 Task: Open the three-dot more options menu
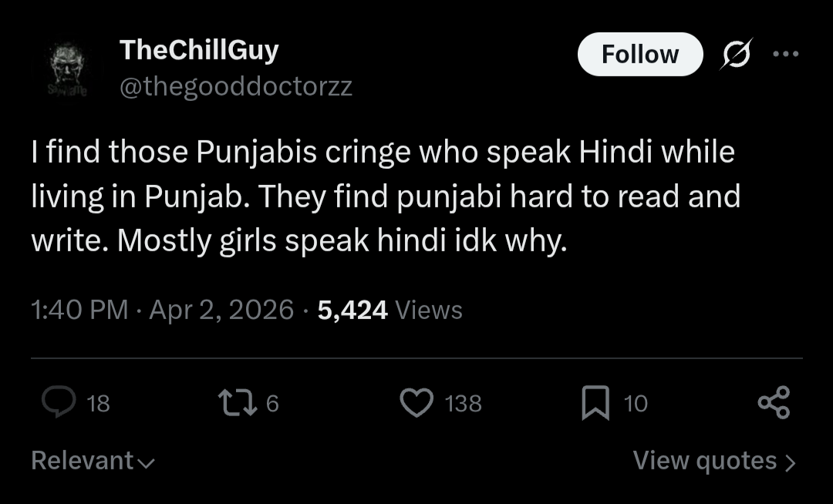[x=785, y=55]
